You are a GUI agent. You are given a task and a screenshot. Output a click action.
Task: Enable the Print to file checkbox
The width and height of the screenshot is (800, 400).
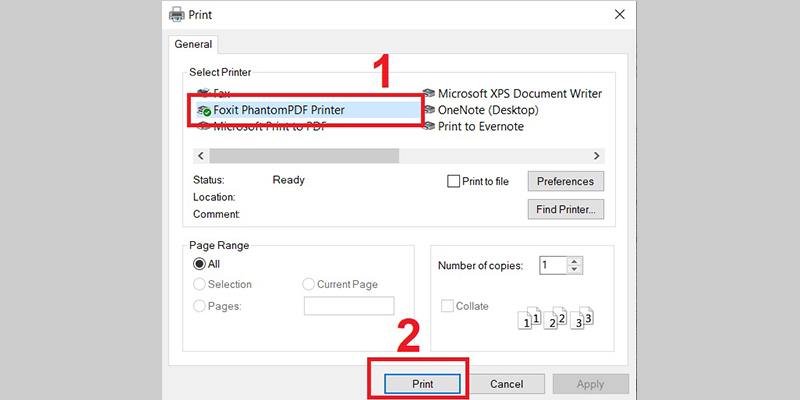coord(454,181)
